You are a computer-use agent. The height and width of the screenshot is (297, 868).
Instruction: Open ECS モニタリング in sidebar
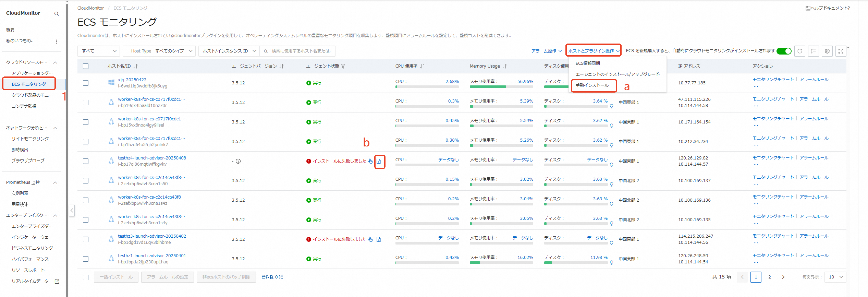(x=29, y=84)
